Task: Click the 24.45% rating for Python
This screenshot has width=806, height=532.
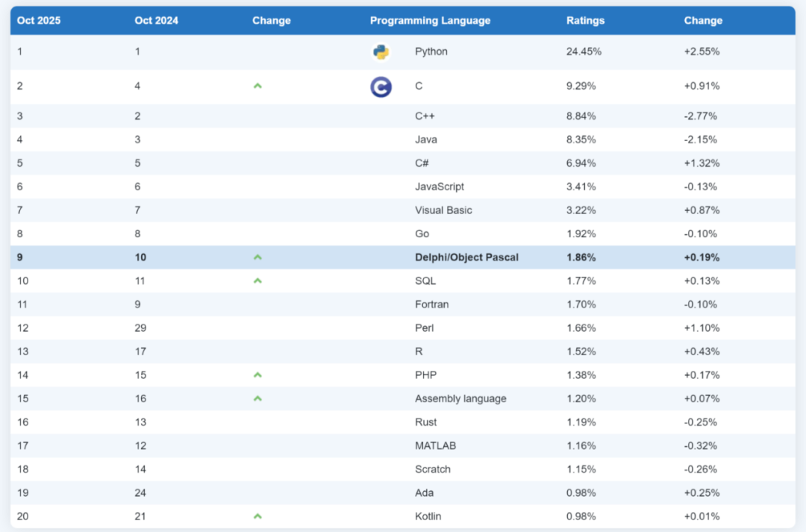Action: [x=584, y=52]
